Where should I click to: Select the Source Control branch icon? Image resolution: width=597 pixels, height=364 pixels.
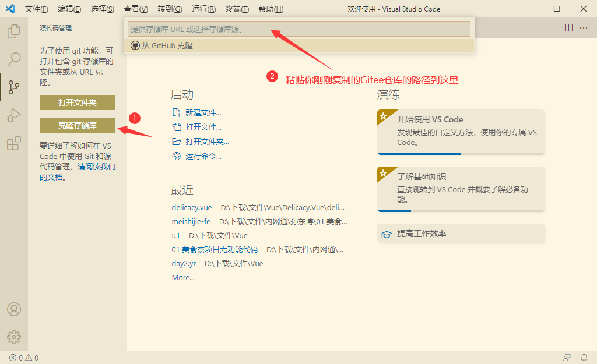coord(14,87)
